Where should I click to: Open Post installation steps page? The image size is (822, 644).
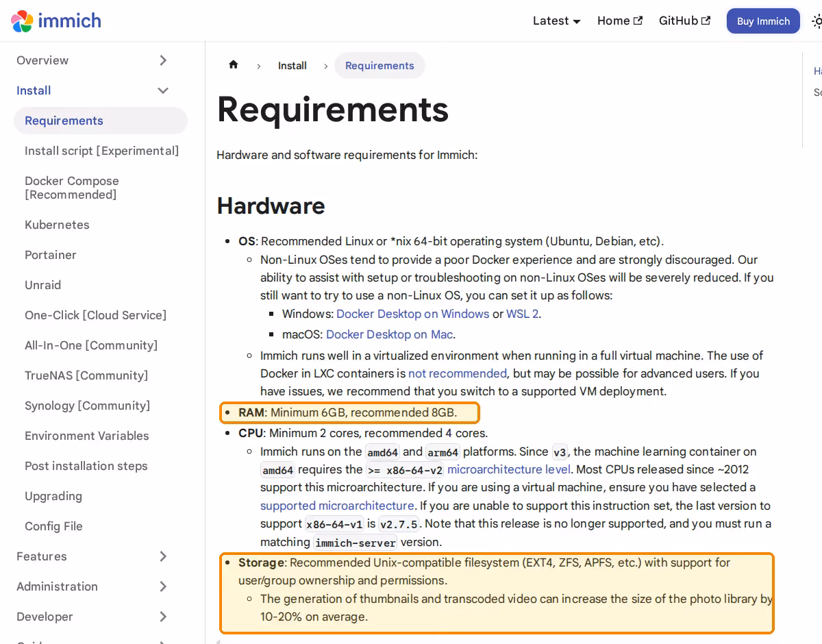point(86,466)
